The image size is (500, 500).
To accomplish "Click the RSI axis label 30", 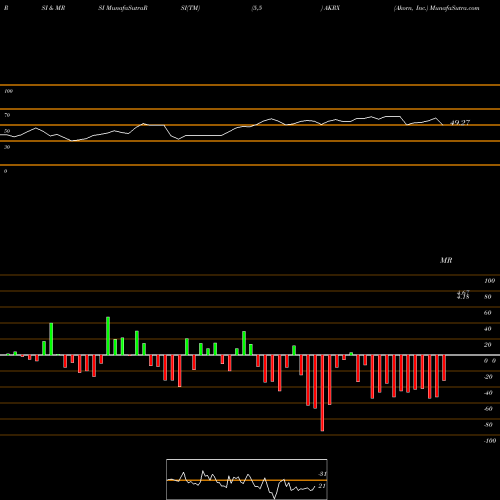I will (7, 147).
